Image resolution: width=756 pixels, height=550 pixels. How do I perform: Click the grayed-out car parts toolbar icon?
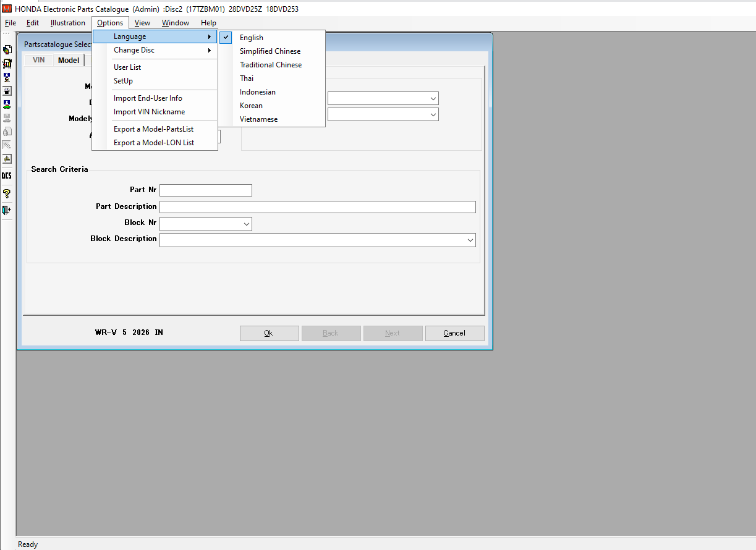[x=7, y=118]
